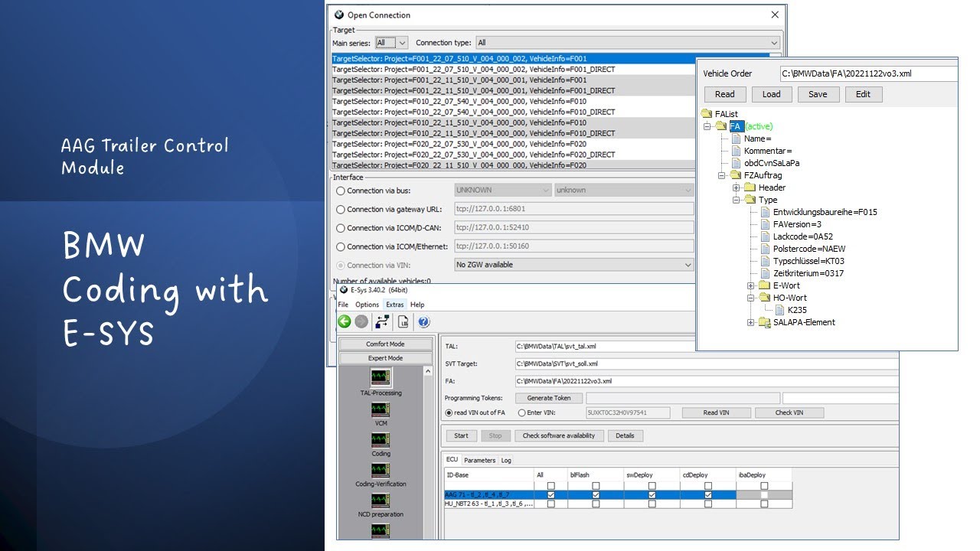Screen dimensions: 980x551
Task: Click Check software availability button
Action: point(559,435)
